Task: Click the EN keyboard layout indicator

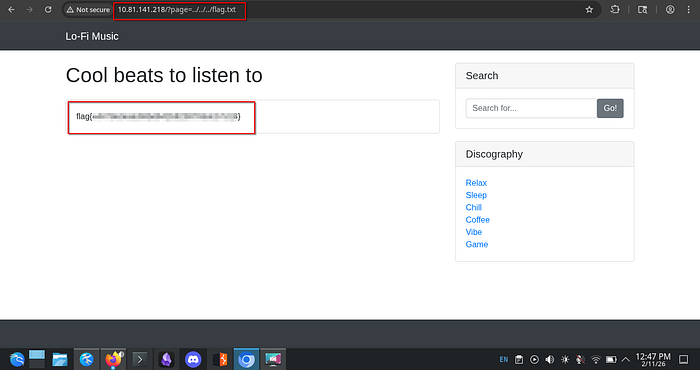Action: pos(504,359)
